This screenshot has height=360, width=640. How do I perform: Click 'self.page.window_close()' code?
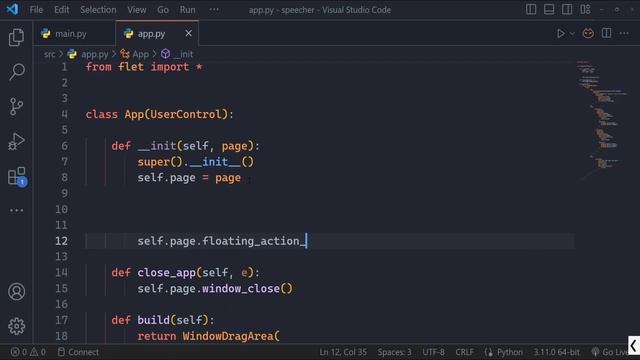click(x=215, y=289)
